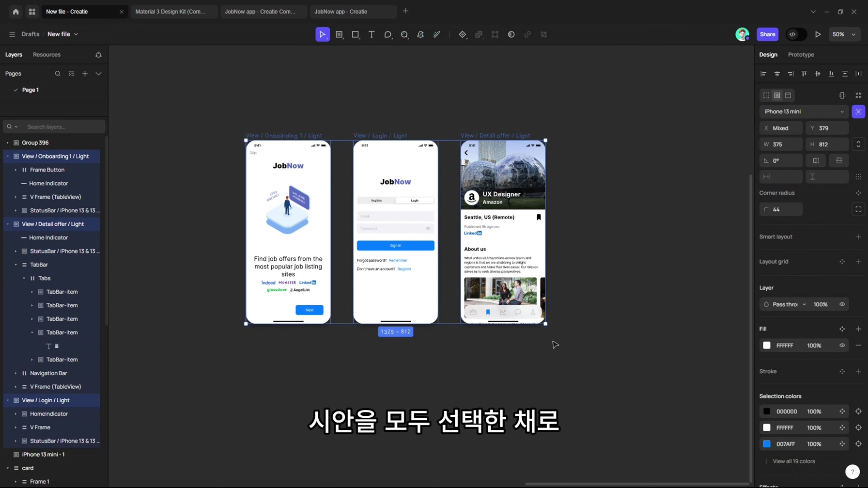Click the 007AFF selection color swatch
The height and width of the screenshot is (488, 868).
(x=767, y=444)
